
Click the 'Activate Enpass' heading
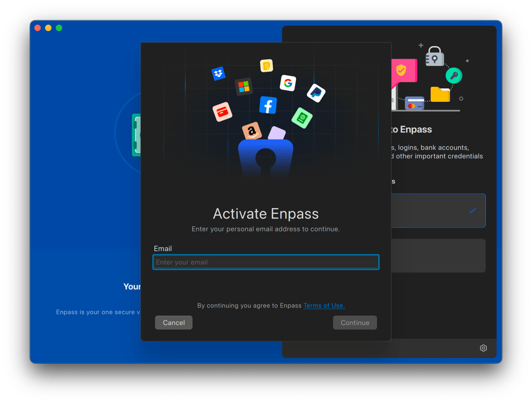(x=265, y=214)
